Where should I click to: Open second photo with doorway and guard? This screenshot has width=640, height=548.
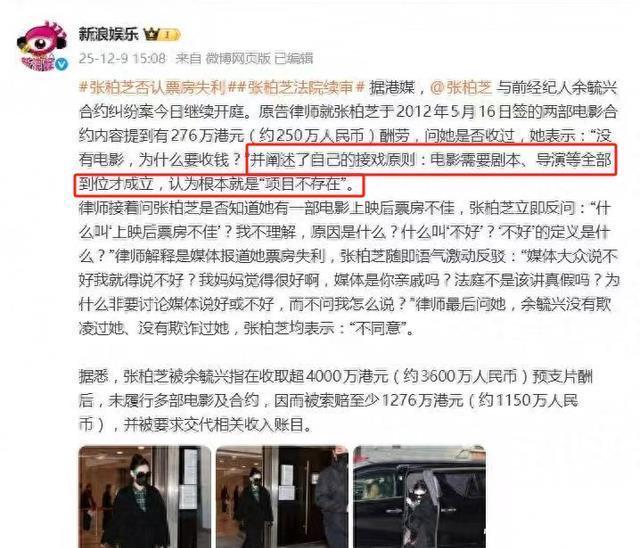coord(282,497)
